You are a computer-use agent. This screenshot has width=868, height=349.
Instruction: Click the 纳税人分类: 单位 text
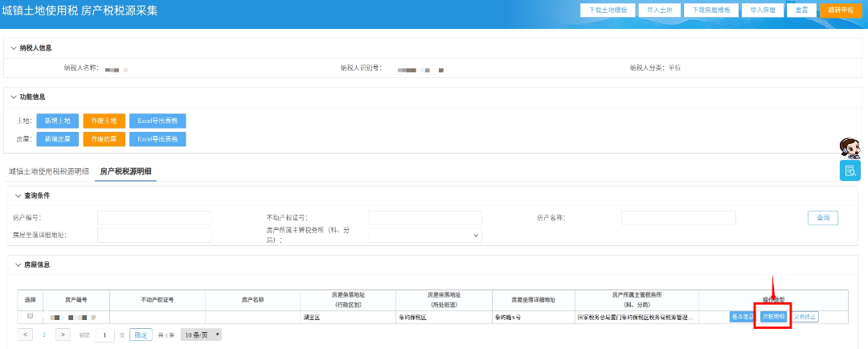(x=655, y=68)
